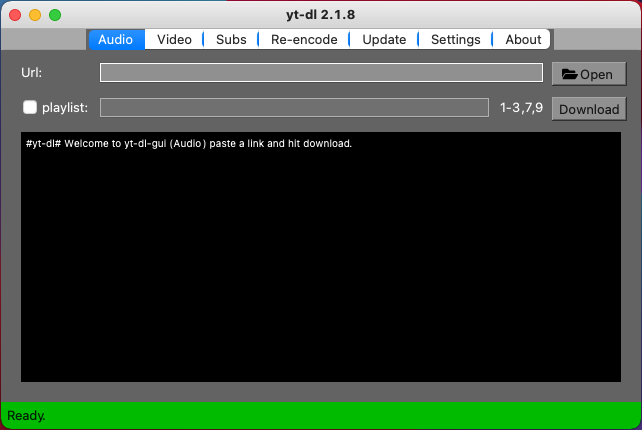Focus the playlist range input field
Image resolution: width=642 pixels, height=430 pixels.
(294, 107)
